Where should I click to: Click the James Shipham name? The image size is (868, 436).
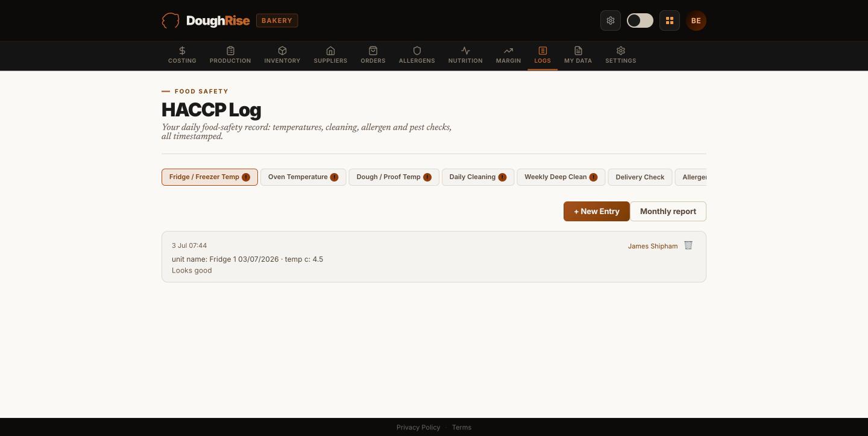tap(653, 246)
